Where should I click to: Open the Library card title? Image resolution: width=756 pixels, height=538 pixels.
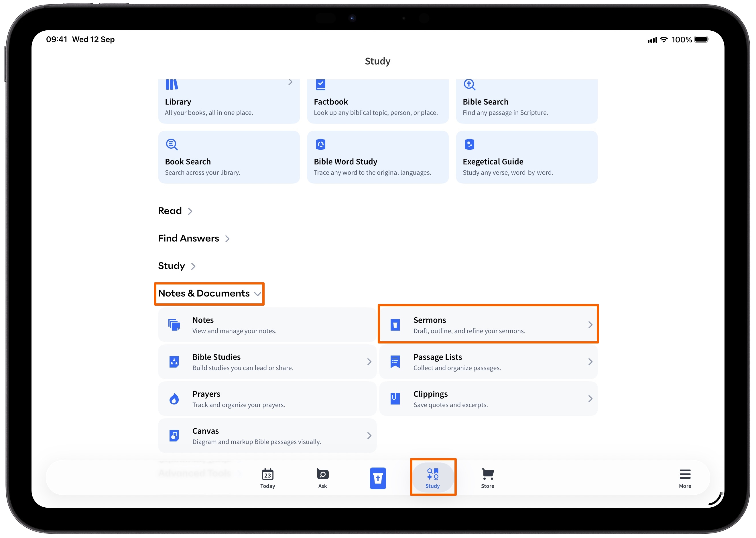[x=178, y=102]
